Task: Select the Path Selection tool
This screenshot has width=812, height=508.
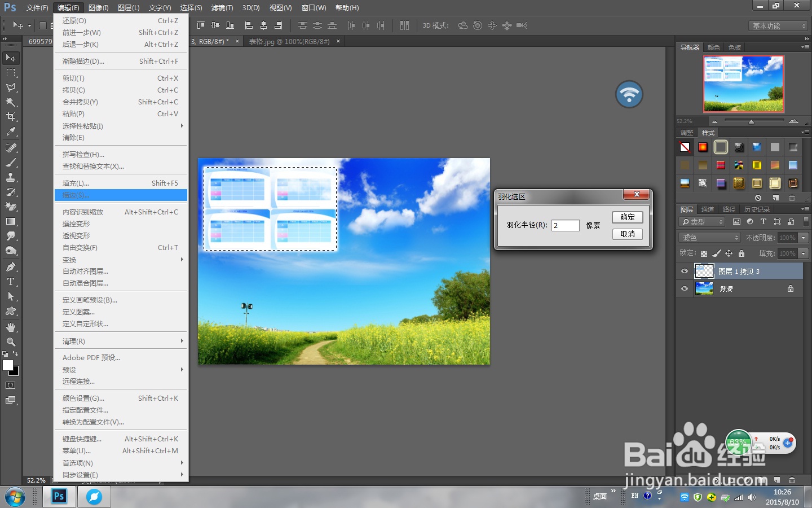Action: pyautogui.click(x=11, y=296)
